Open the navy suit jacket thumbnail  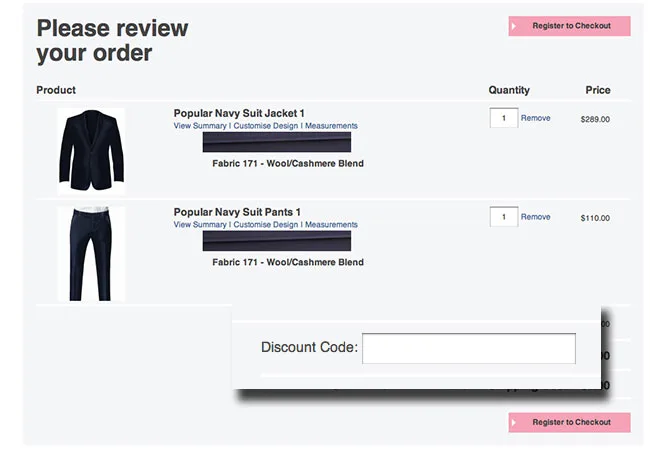point(91,149)
